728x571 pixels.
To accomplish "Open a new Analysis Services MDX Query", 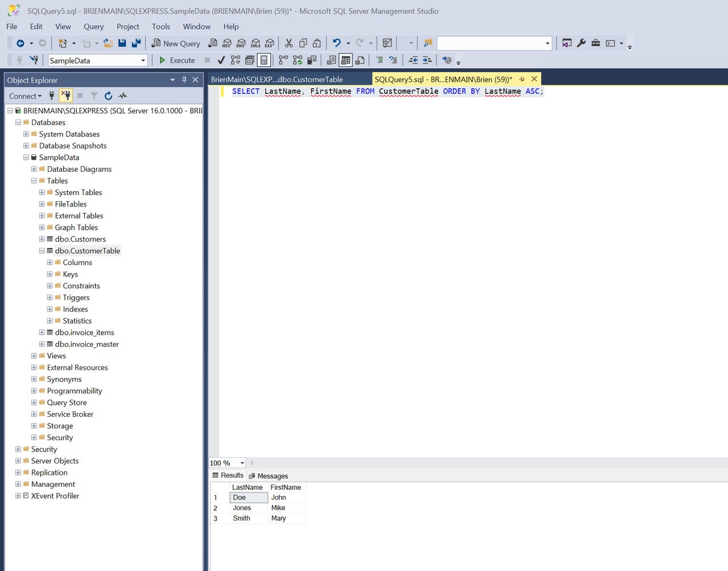I will 226,43.
